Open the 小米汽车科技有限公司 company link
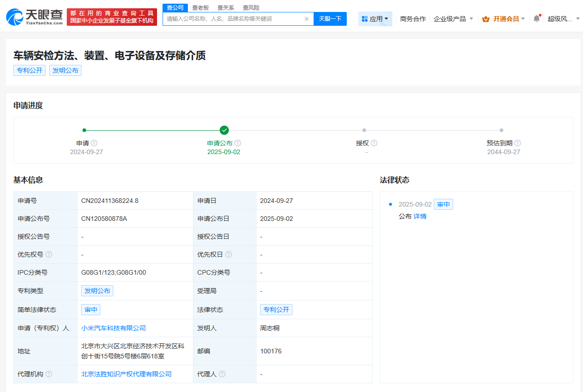Viewport: 583px width, 392px height. pos(113,328)
